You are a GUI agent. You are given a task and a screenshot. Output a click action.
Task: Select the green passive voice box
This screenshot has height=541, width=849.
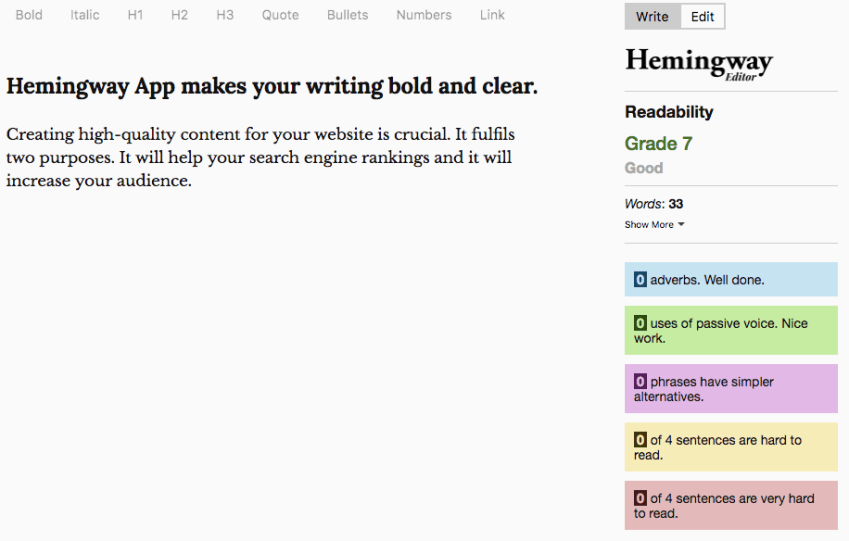[731, 331]
